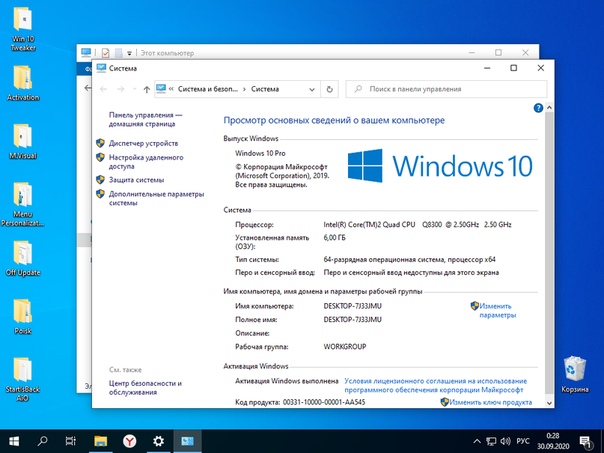Screen dimensions: 604x453
Task: Select the Recycle Bin (Корзина) icon
Action: (575, 374)
